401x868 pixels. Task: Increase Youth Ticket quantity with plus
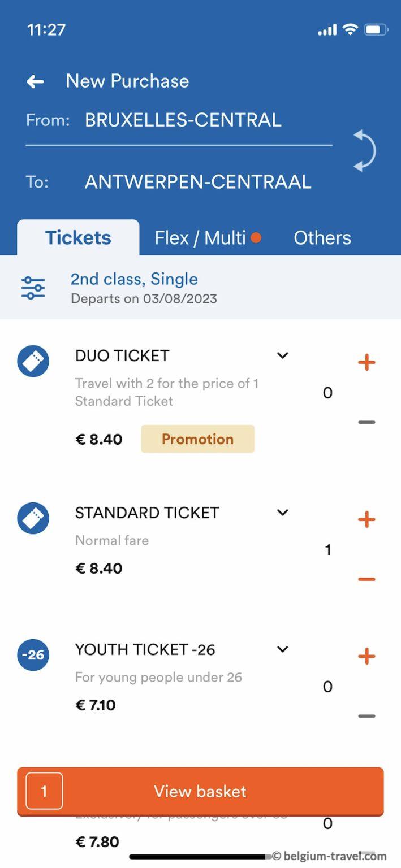[x=366, y=656]
